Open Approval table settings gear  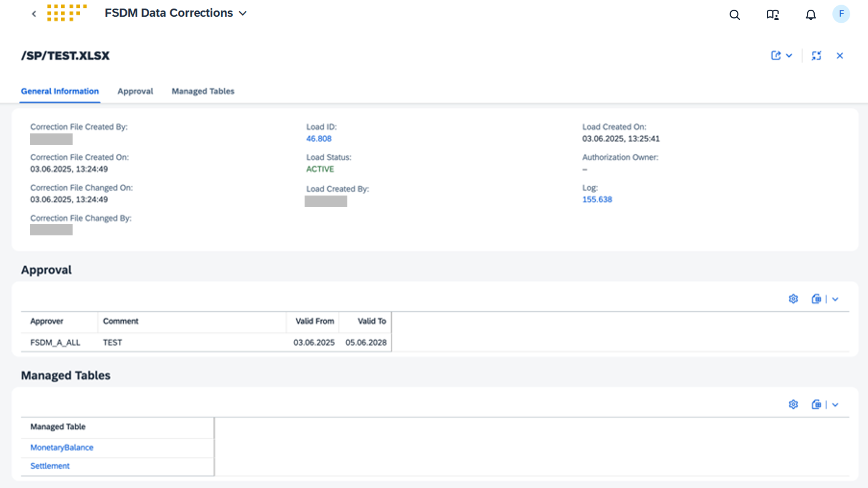[x=793, y=299]
